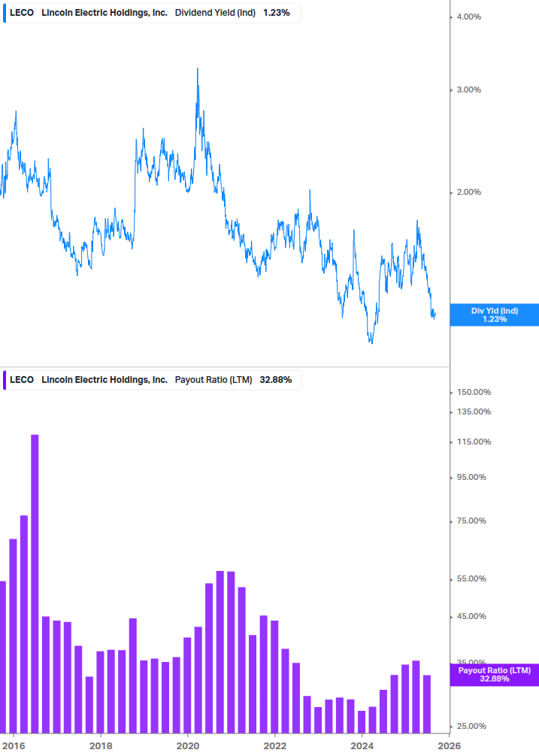Click the 2020 peak of the dividend yield line
This screenshot has width=539, height=756.
tap(198, 70)
